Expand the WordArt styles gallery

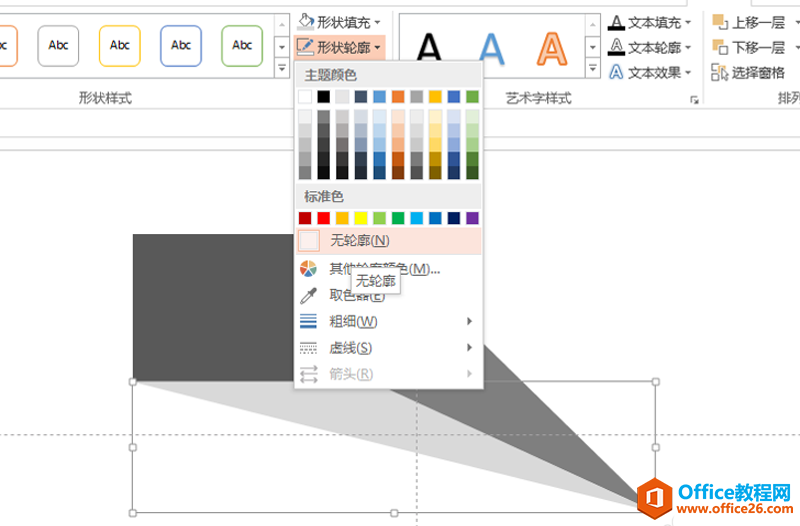592,68
